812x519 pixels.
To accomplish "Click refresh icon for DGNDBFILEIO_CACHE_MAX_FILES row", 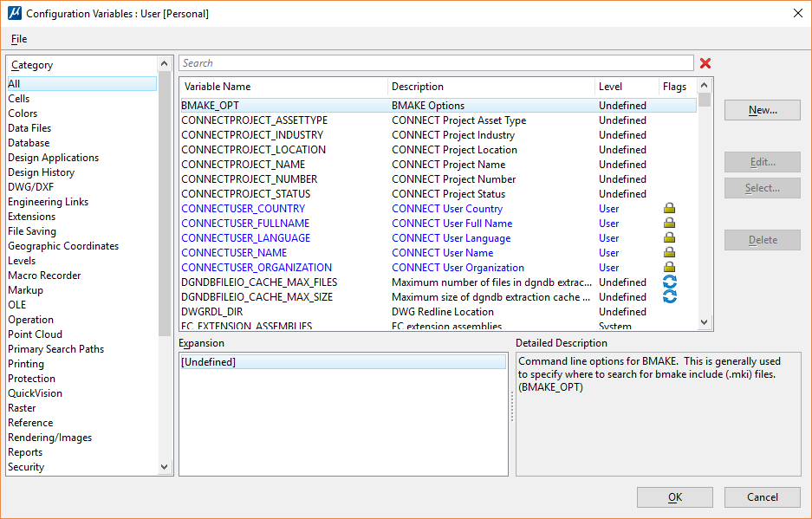I will click(x=669, y=282).
